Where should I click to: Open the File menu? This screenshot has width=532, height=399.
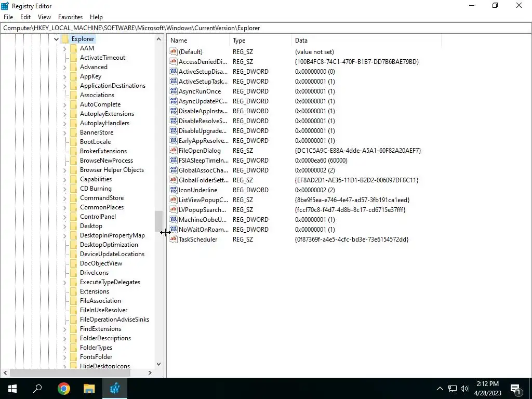point(8,17)
